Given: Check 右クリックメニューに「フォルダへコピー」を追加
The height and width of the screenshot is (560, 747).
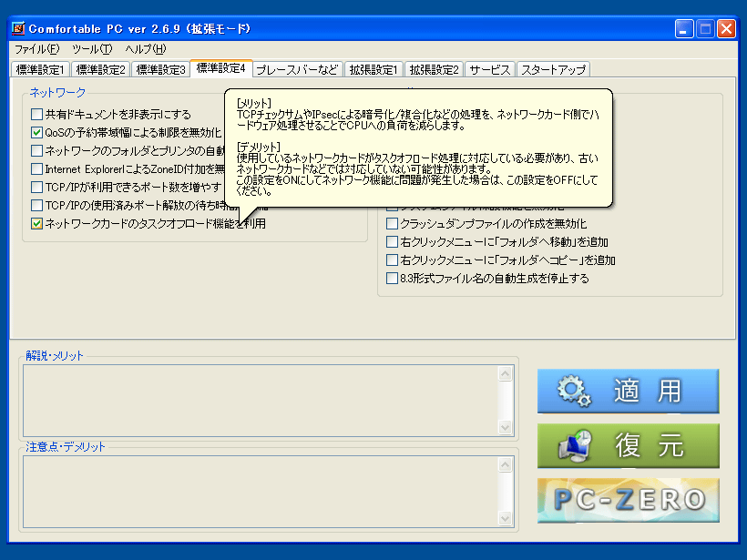Looking at the screenshot, I should click(x=392, y=260).
